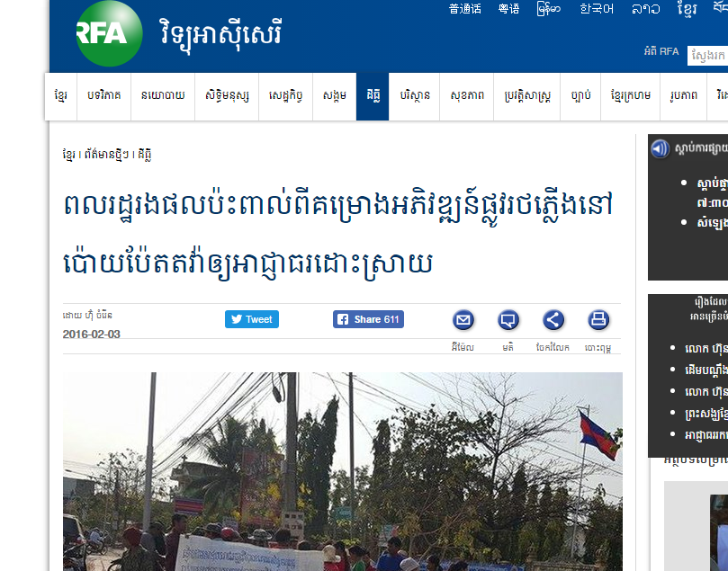This screenshot has width=728, height=571.
Task: Click the protest photo in the article
Action: click(x=343, y=471)
